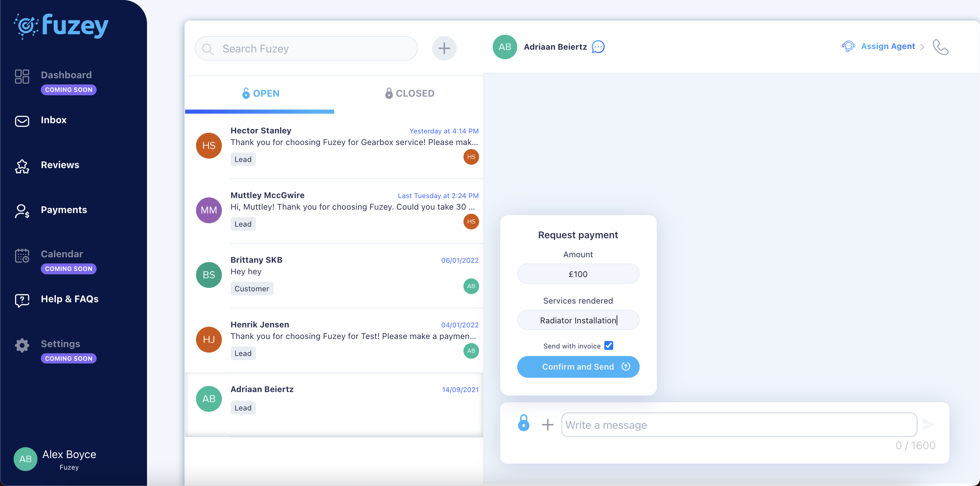
Task: Click the Assign Agent link
Action: tap(888, 46)
